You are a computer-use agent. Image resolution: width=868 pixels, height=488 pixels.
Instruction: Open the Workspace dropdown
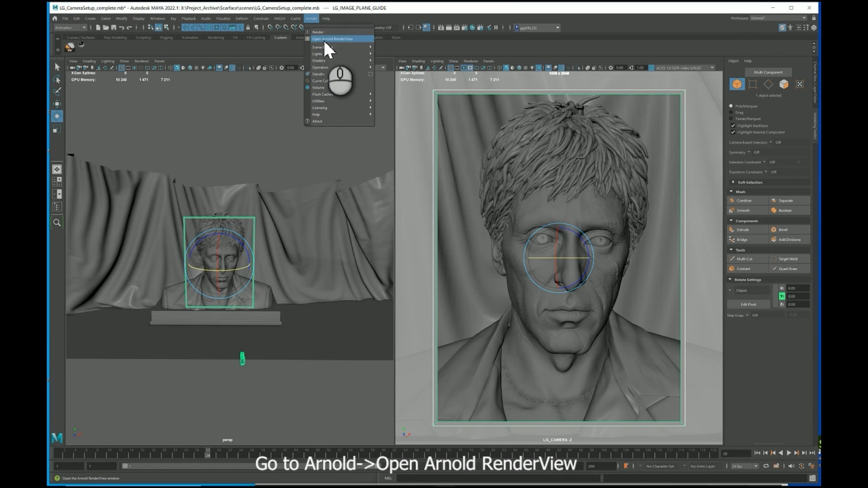click(778, 18)
